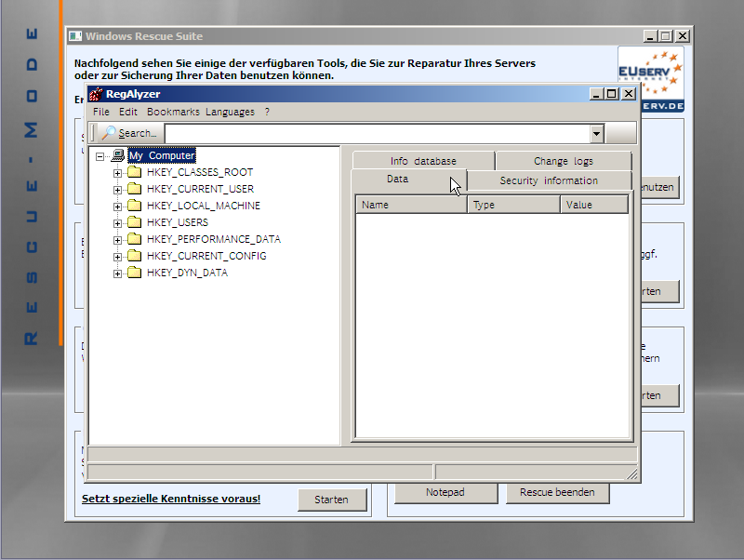Click the Starten button in Rescue Suite
This screenshot has height=560, width=744.
(x=332, y=500)
